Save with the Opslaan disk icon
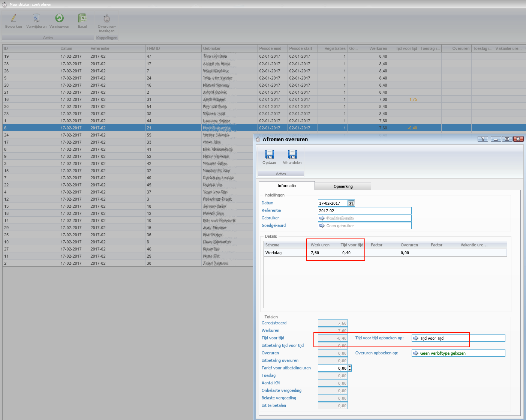526x420 pixels. (269, 154)
